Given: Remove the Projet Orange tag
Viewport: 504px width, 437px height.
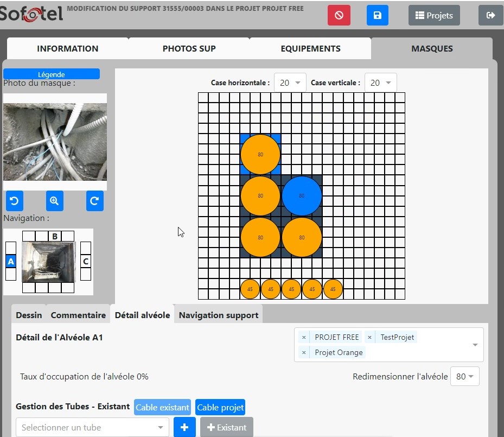Looking at the screenshot, I should coord(304,353).
